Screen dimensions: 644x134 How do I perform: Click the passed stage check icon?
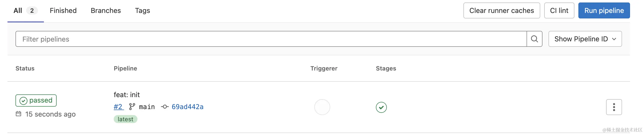[x=381, y=107]
